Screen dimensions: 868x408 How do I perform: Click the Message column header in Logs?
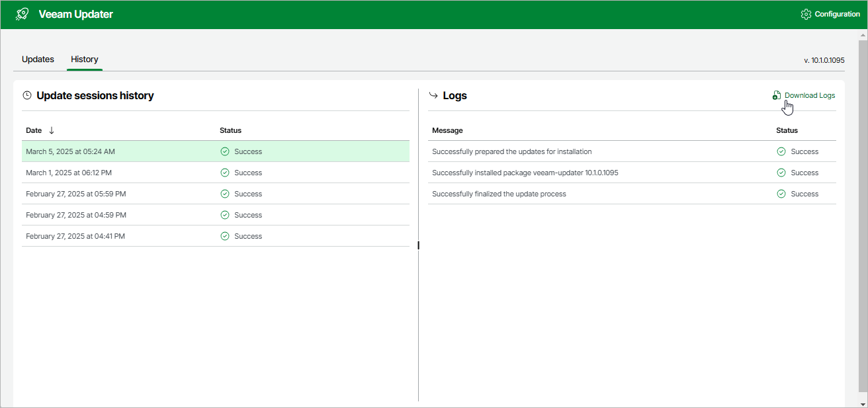(447, 130)
